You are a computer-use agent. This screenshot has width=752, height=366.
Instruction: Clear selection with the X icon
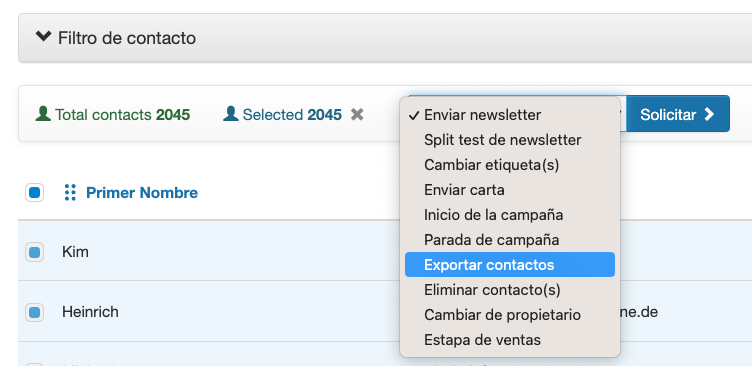[357, 115]
